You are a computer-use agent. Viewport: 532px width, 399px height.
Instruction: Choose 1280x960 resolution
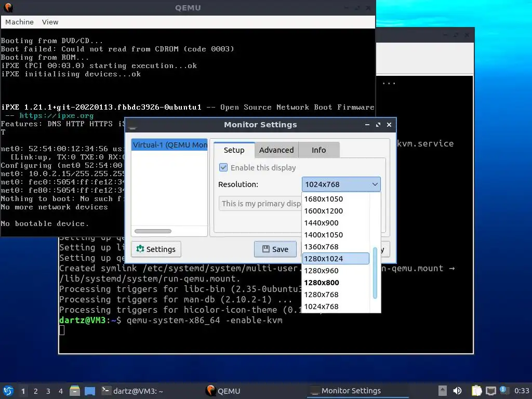[335, 271]
